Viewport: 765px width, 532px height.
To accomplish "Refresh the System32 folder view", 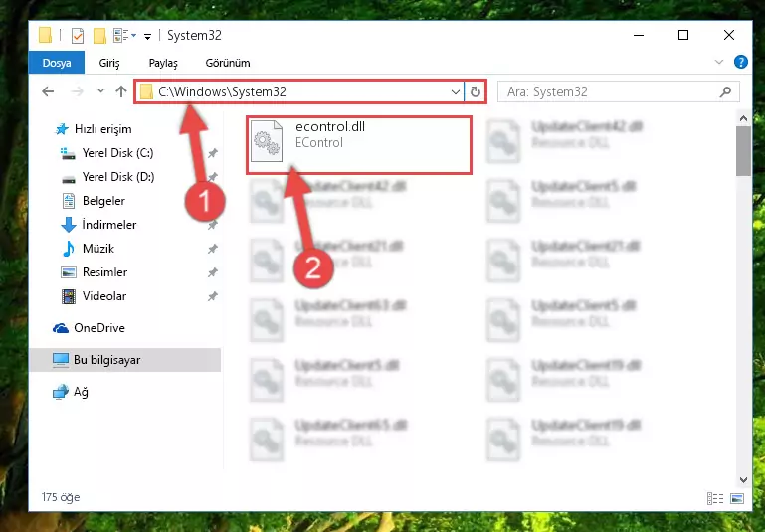I will tap(476, 91).
